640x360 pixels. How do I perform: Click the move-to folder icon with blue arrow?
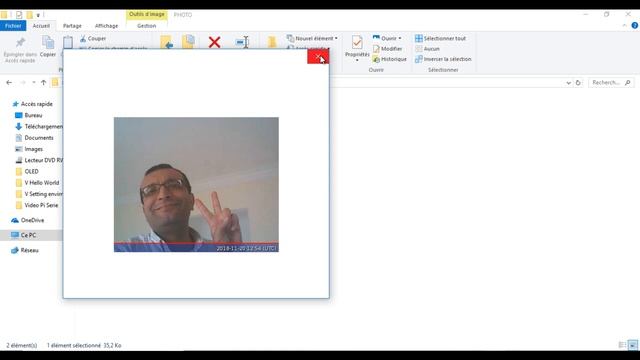167,42
